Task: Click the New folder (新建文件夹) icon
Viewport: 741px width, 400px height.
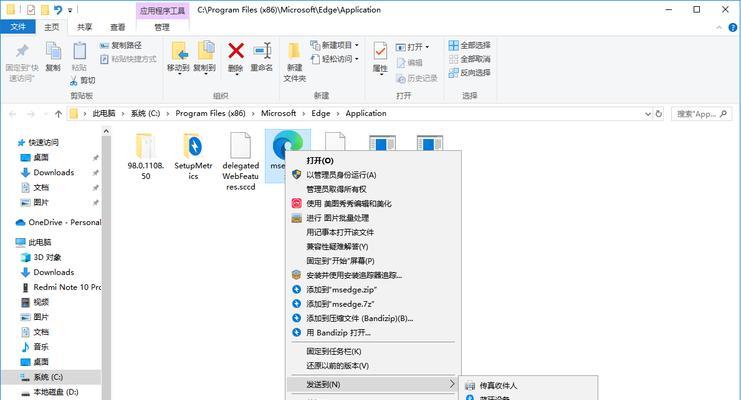Action: (294, 51)
